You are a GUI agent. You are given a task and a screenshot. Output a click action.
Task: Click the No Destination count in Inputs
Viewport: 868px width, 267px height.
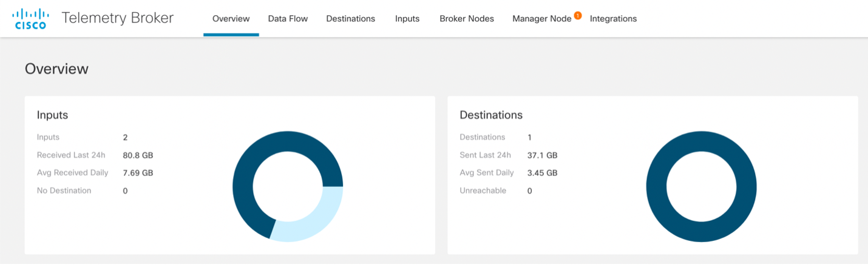point(125,191)
